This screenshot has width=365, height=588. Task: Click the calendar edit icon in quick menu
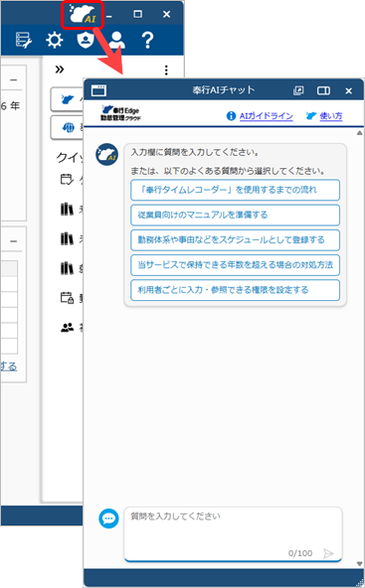67,179
